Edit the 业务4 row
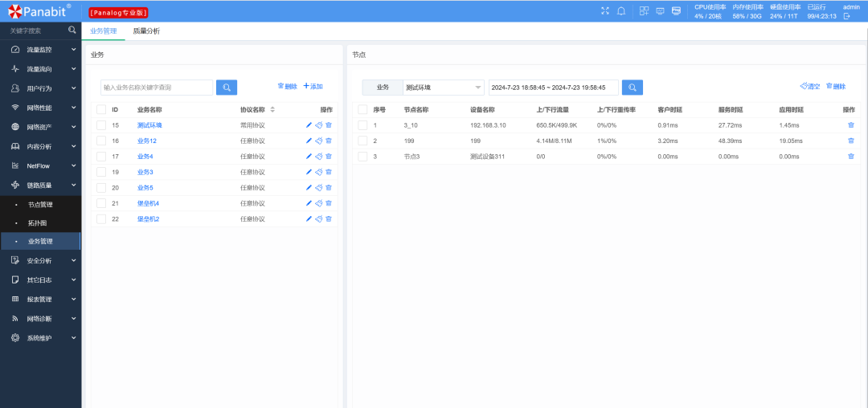Viewport: 868px width, 408px height. tap(309, 157)
